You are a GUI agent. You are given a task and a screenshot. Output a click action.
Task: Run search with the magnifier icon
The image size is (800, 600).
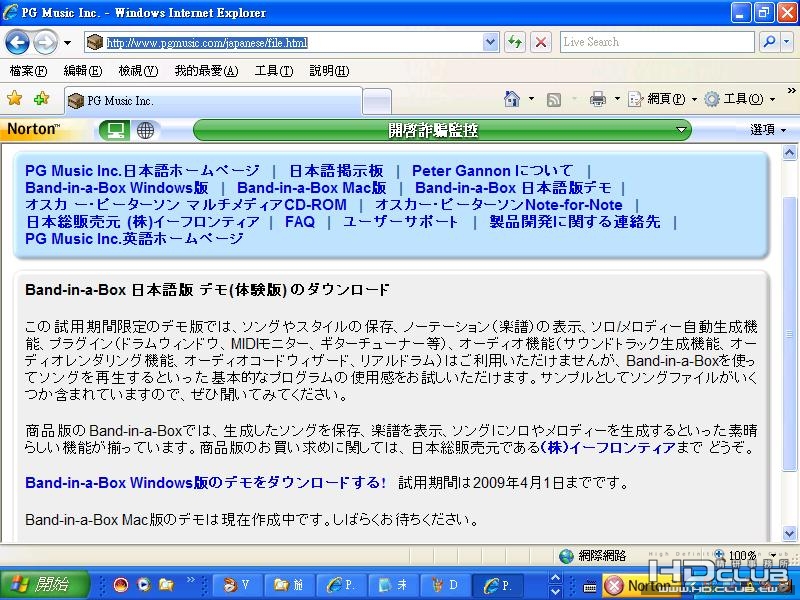(769, 42)
